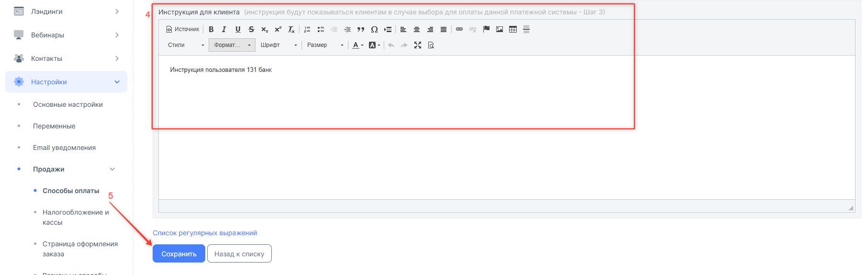Open the Шрифт font dropdown
868x275 pixels.
[x=279, y=45]
